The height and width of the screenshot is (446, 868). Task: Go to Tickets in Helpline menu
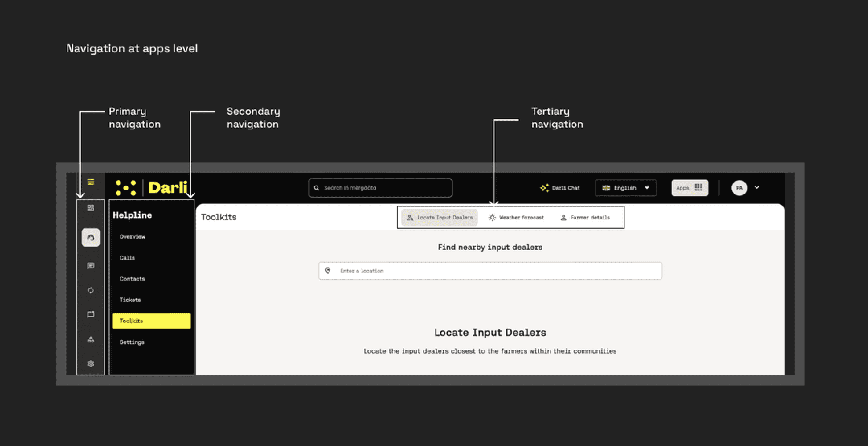click(130, 300)
